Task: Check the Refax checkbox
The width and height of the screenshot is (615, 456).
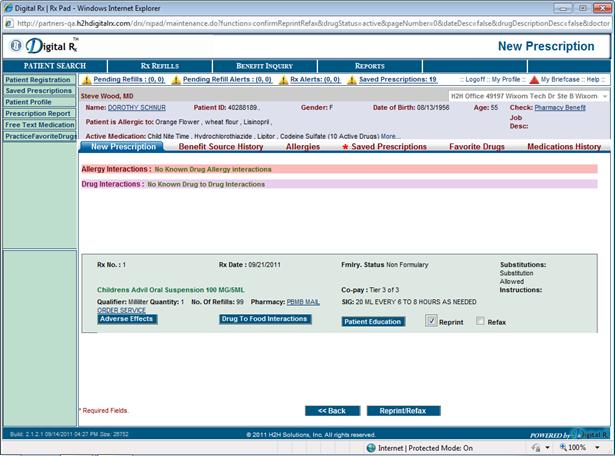Action: 480,321
